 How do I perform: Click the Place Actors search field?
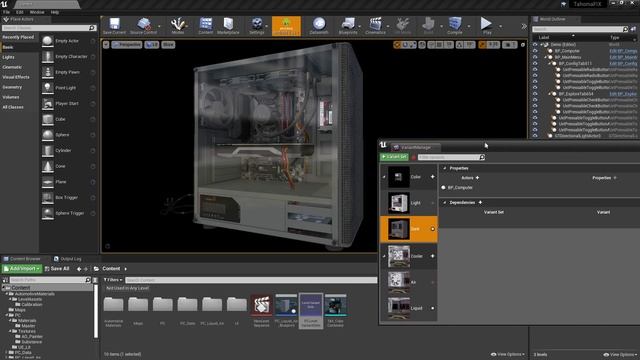coord(49,28)
